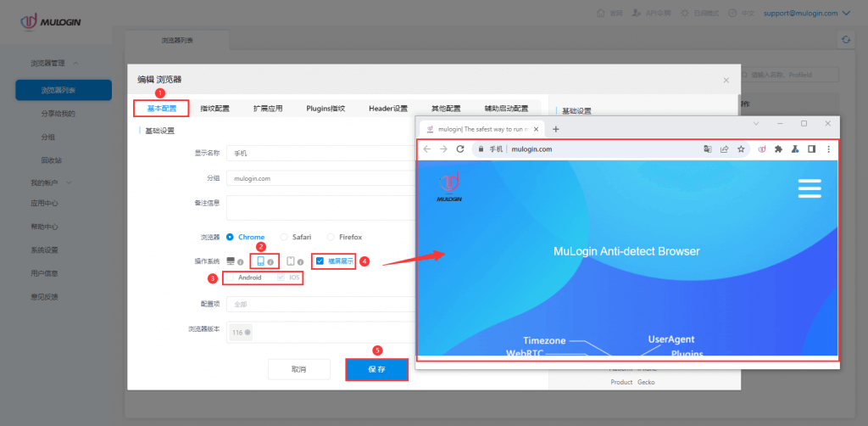This screenshot has width=868, height=426.
Task: Open 应用中心 in the sidebar
Action: point(44,204)
